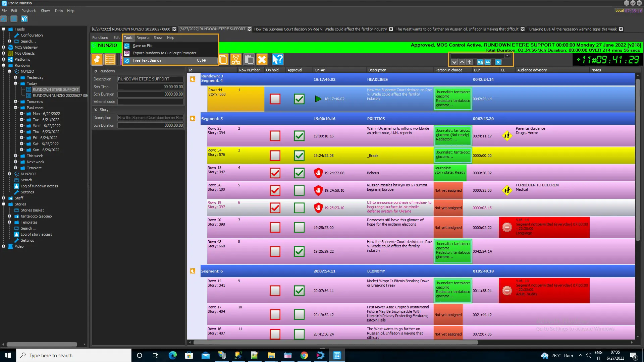Check On hold box for Row 25 story

pos(275,136)
